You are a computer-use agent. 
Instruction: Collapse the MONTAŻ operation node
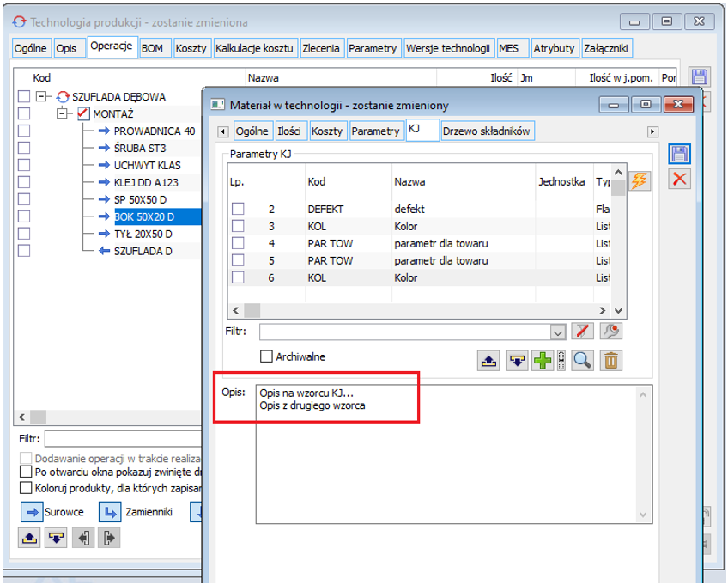tap(62, 113)
